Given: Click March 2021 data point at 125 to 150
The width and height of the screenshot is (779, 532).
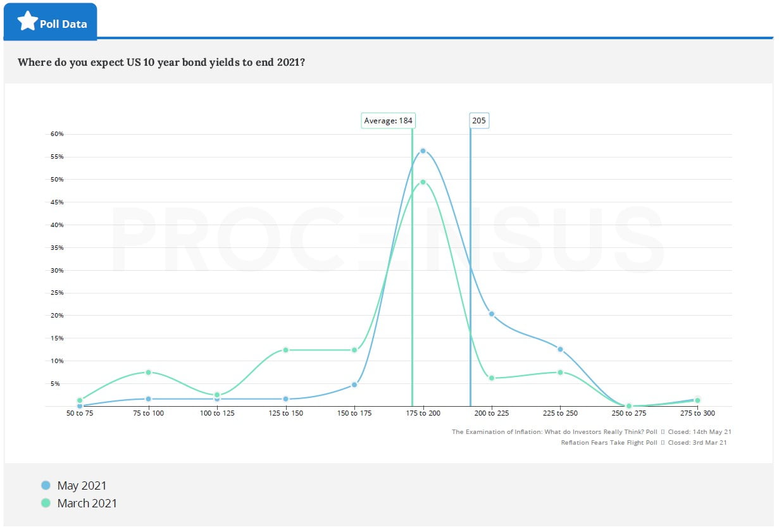Looking at the screenshot, I should pos(285,350).
